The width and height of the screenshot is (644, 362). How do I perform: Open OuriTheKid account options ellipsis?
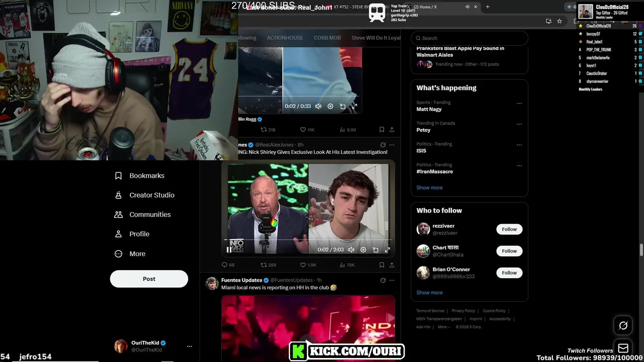[190, 346]
